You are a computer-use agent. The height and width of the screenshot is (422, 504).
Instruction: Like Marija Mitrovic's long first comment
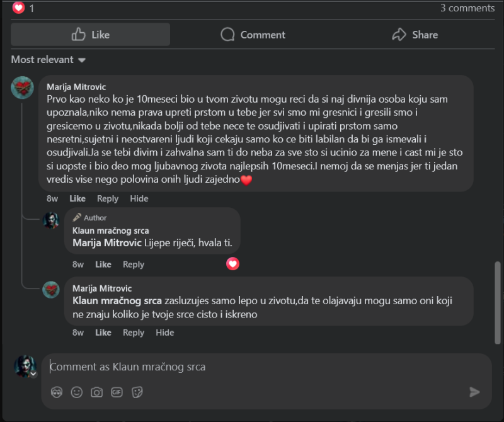coord(77,198)
